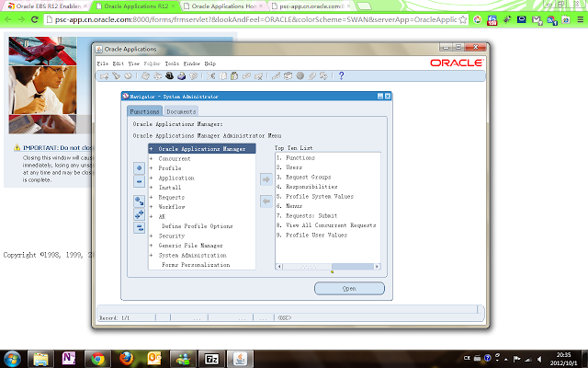Click the Next Step toolbar icon

[157, 75]
